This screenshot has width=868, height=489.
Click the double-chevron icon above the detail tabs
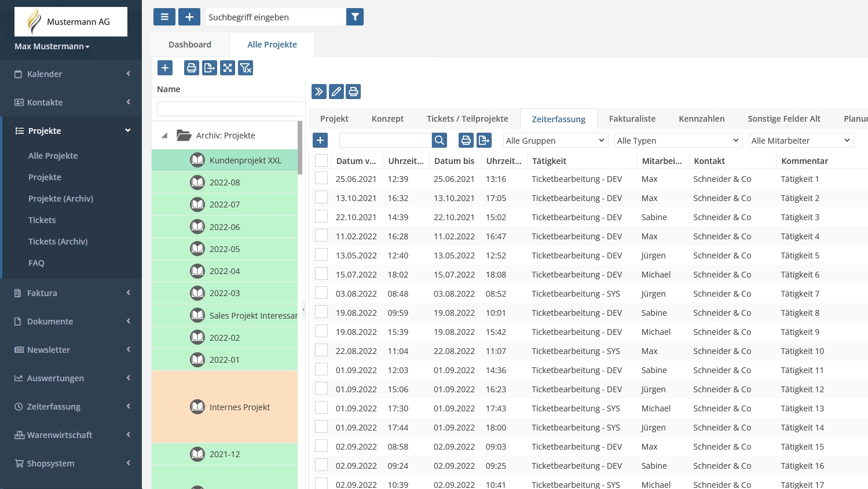pos(319,92)
